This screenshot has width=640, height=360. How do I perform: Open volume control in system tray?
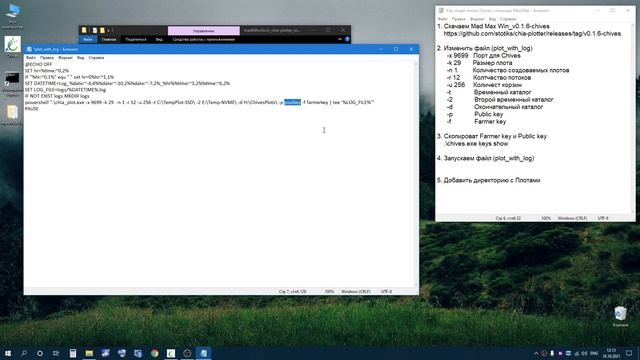point(584,353)
